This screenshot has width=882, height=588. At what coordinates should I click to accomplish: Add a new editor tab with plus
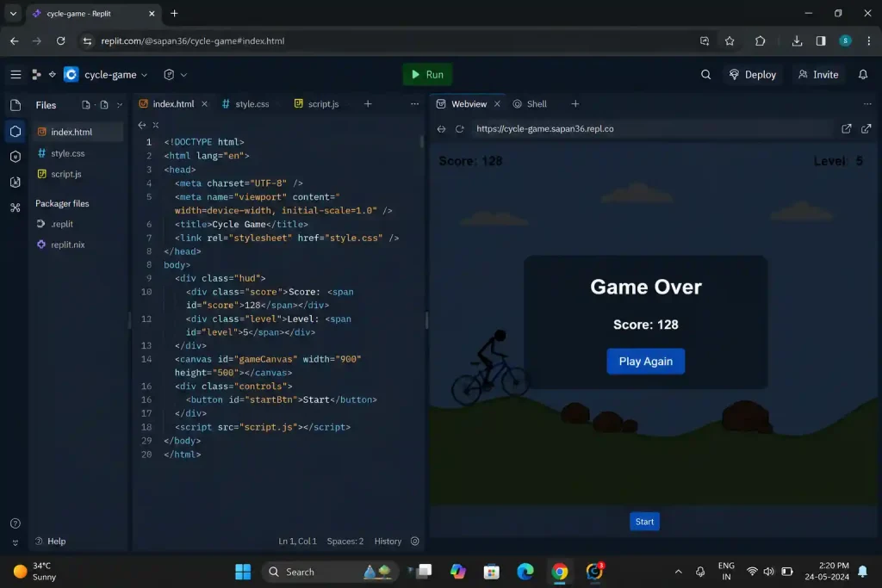click(368, 104)
